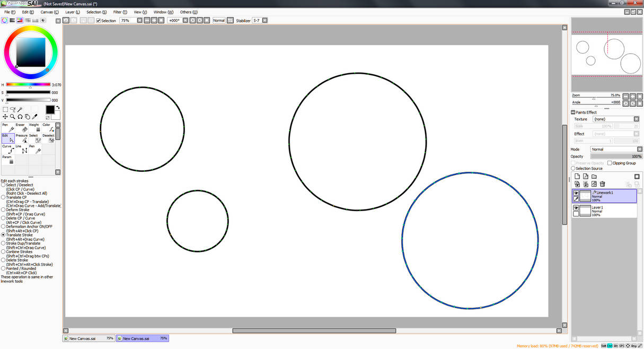Enable the Clipping Group checkbox
This screenshot has height=349, width=644.
tap(610, 163)
